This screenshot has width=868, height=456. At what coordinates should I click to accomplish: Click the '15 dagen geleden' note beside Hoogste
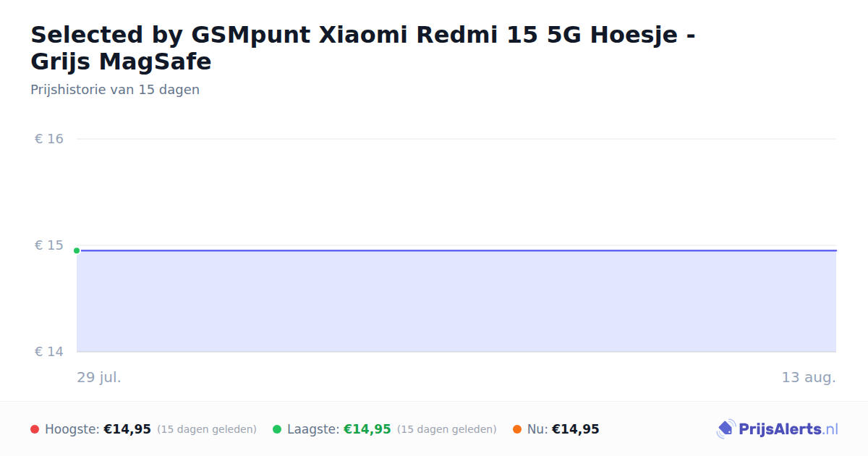pyautogui.click(x=207, y=429)
